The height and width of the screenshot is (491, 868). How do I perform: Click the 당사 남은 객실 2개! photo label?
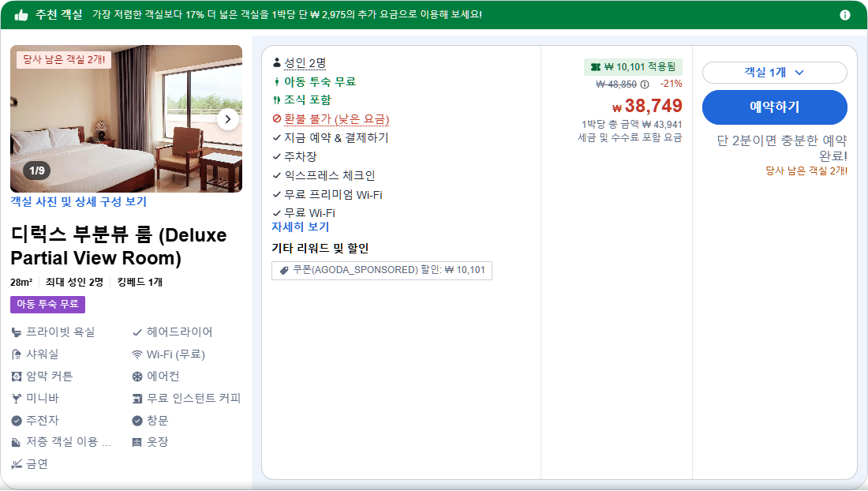[x=64, y=60]
